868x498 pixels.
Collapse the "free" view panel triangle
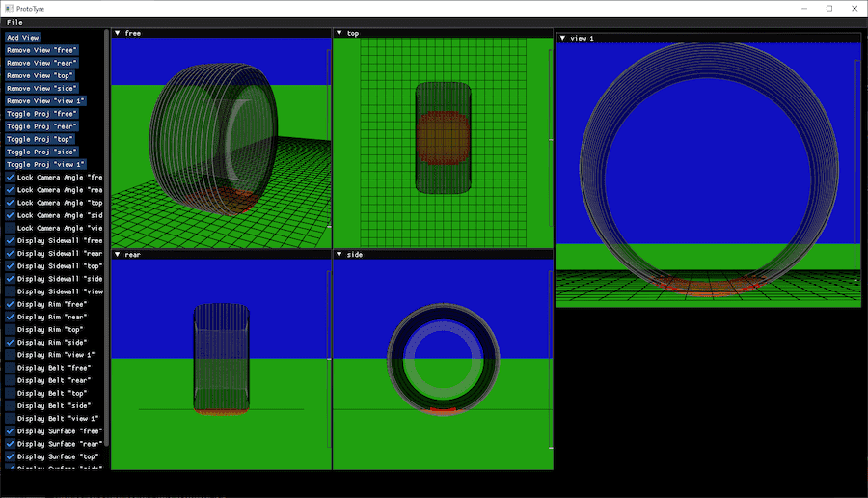click(118, 33)
